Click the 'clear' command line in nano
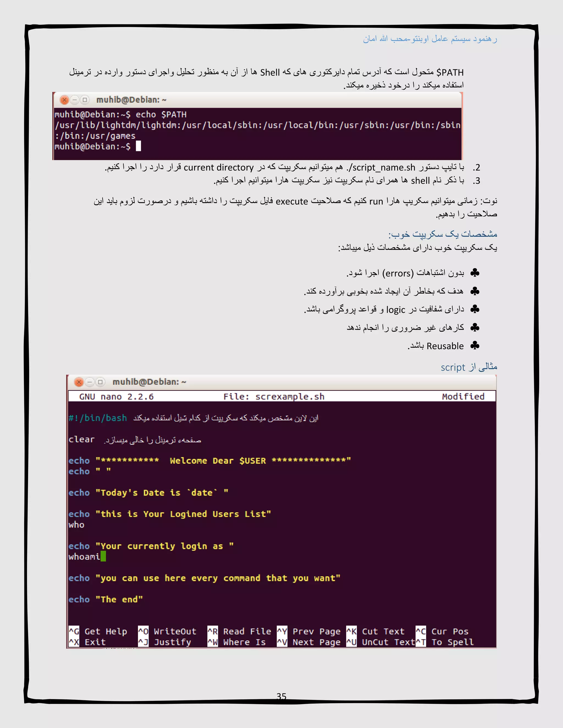The width and height of the screenshot is (563, 728). click(82, 439)
